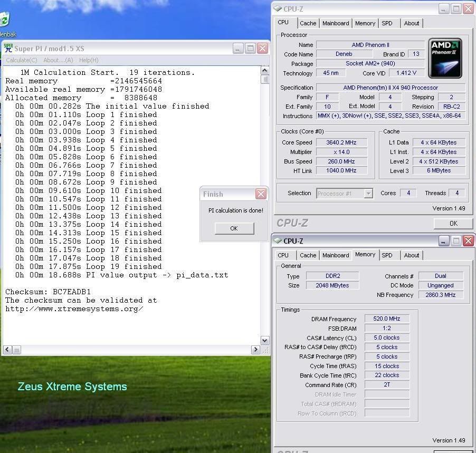Click the Command Rate value 2T

(x=387, y=385)
